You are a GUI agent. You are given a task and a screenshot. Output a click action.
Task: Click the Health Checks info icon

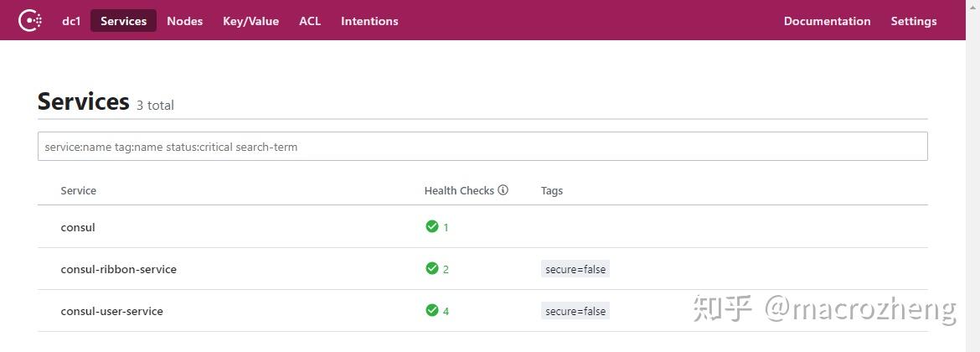(503, 190)
